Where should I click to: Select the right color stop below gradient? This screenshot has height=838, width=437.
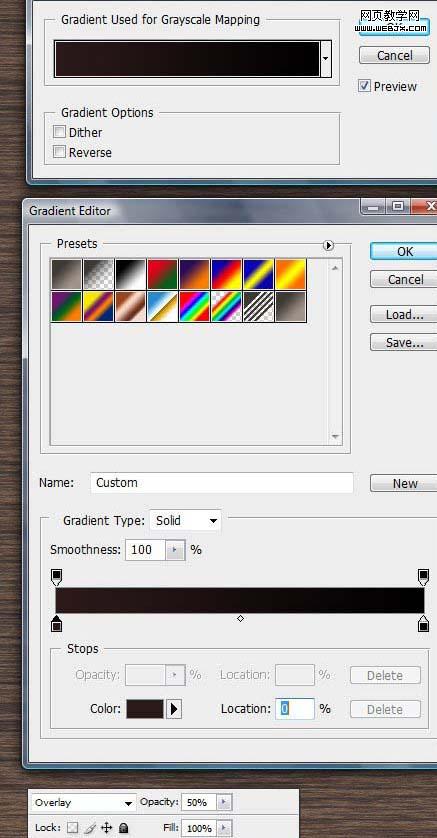[x=423, y=623]
